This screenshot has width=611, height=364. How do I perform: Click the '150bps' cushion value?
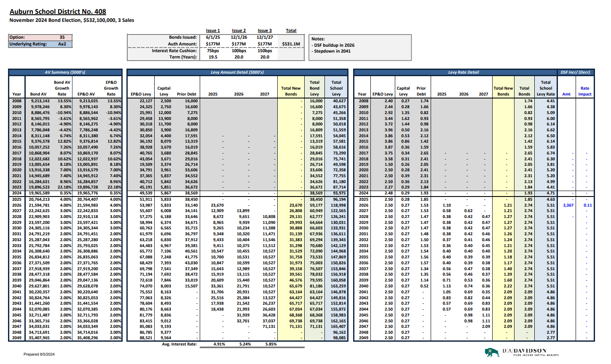(x=265, y=50)
